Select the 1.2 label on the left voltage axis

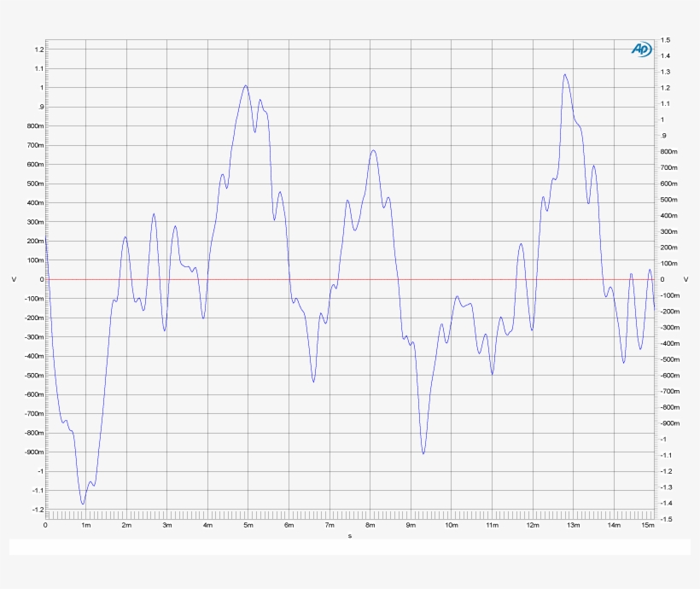coord(38,50)
